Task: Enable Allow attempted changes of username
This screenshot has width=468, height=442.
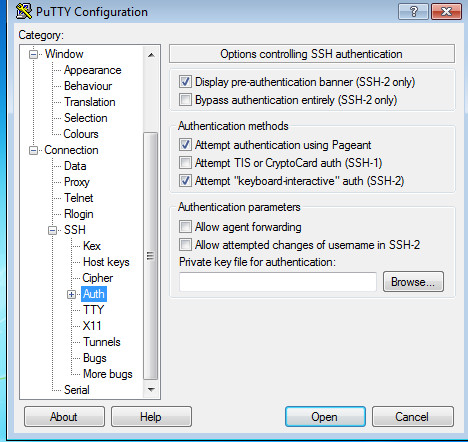Action: tap(185, 245)
